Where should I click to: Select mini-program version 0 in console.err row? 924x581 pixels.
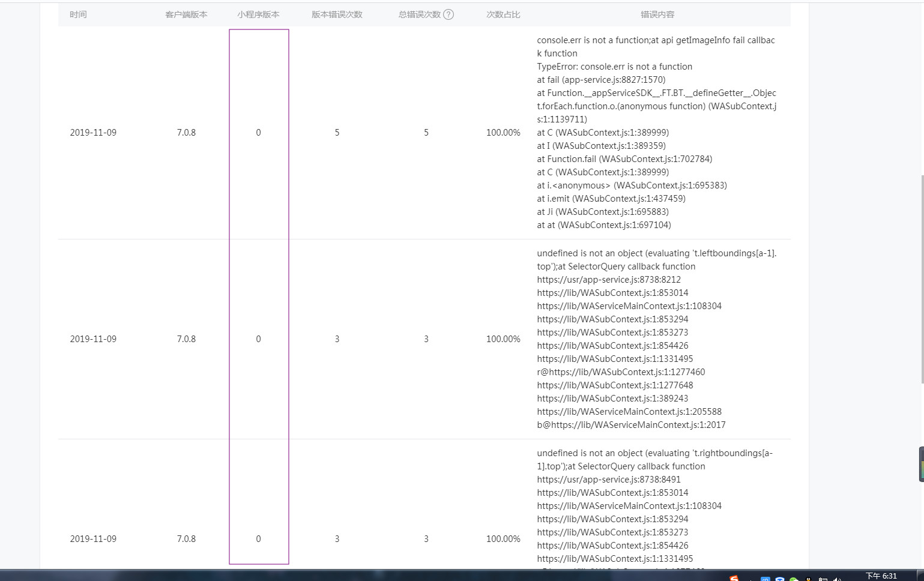click(x=258, y=133)
